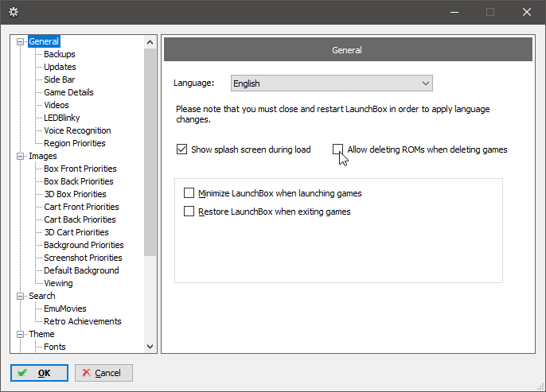Open the Backups settings page
The height and width of the screenshot is (392, 546).
point(60,54)
